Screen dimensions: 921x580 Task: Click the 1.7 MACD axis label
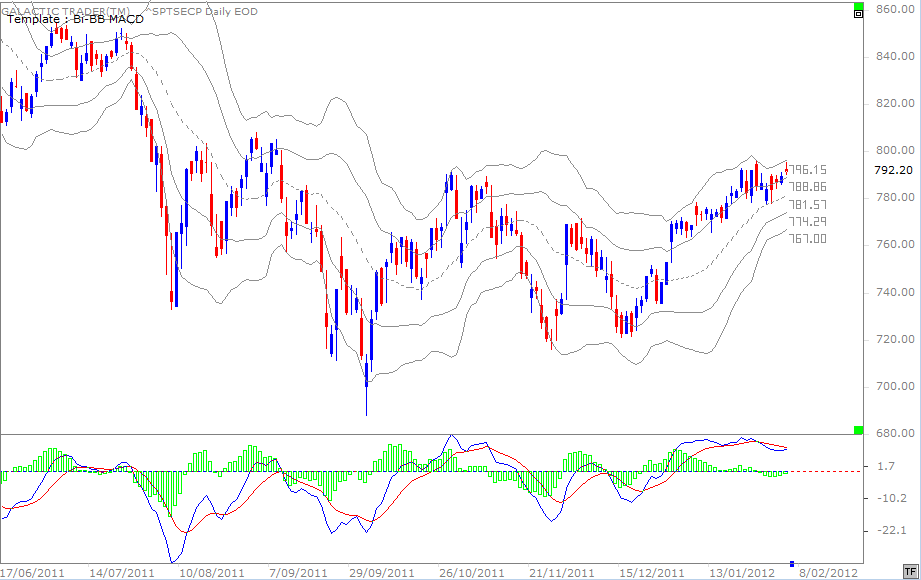point(885,467)
